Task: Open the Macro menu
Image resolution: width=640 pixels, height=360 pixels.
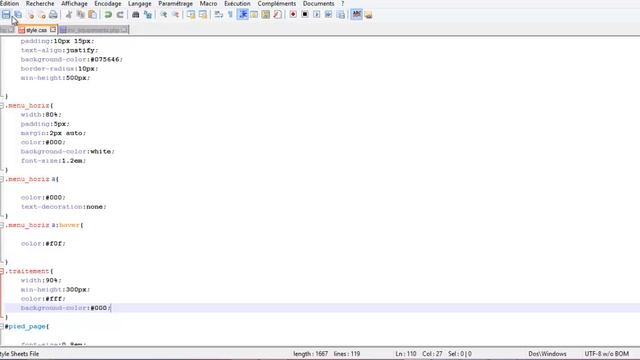Action: tap(208, 3)
